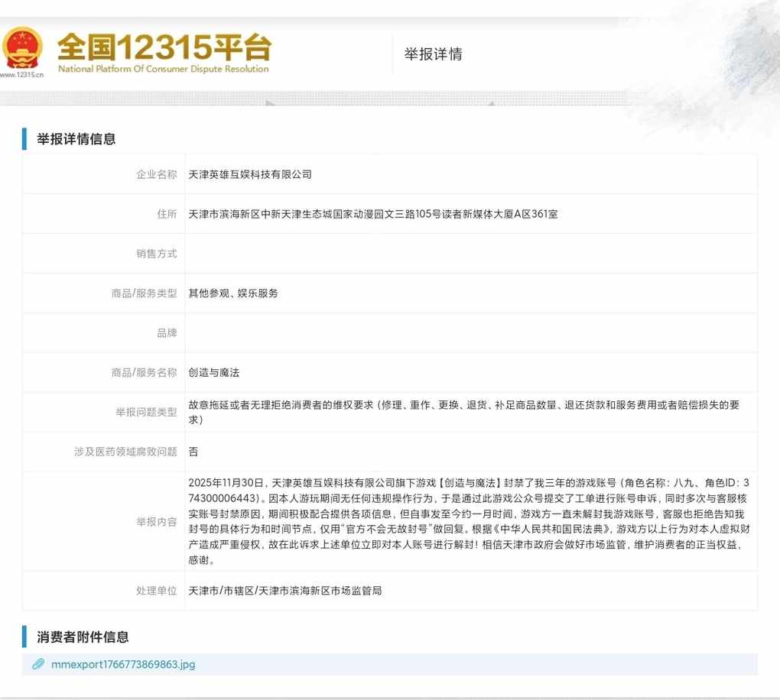Click the 消费者附件信息 section header
The width and height of the screenshot is (780, 700).
(83, 637)
